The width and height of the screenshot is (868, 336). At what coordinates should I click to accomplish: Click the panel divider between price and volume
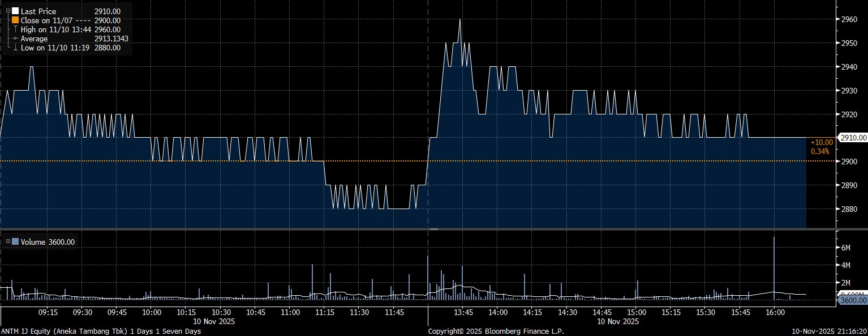coord(433,229)
